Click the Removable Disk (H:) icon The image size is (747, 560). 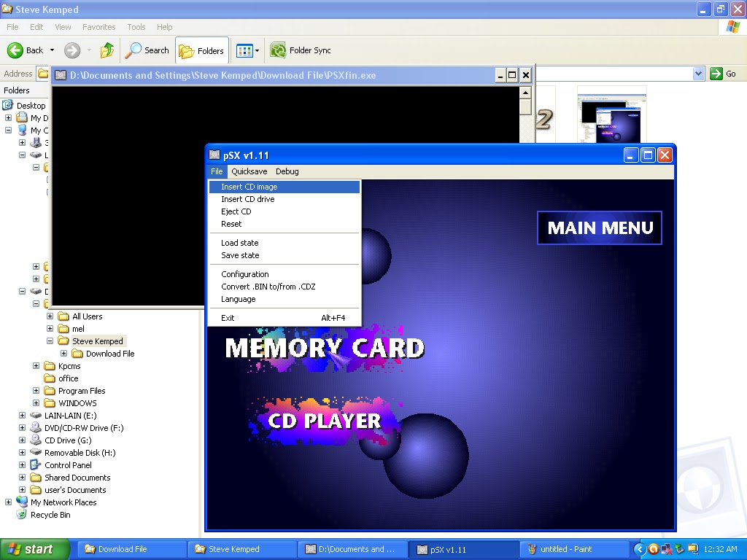[36, 452]
